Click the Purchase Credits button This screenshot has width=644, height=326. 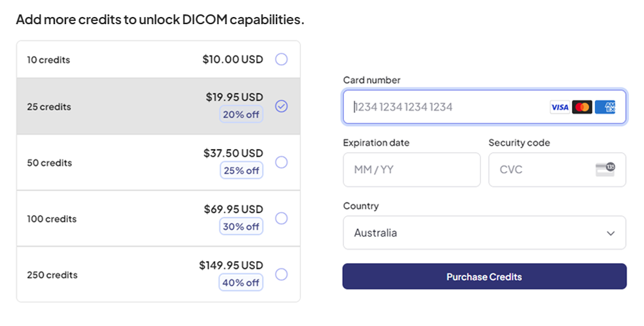484,276
